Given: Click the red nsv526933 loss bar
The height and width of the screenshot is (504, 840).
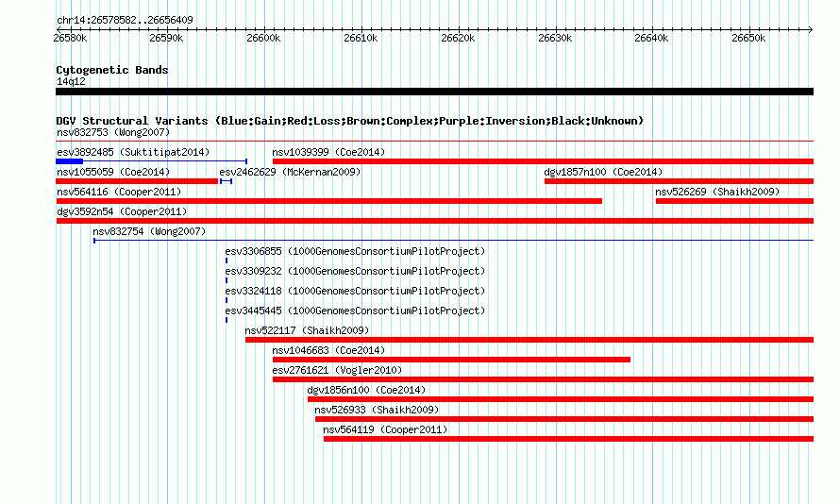Looking at the screenshot, I should pyautogui.click(x=564, y=419).
